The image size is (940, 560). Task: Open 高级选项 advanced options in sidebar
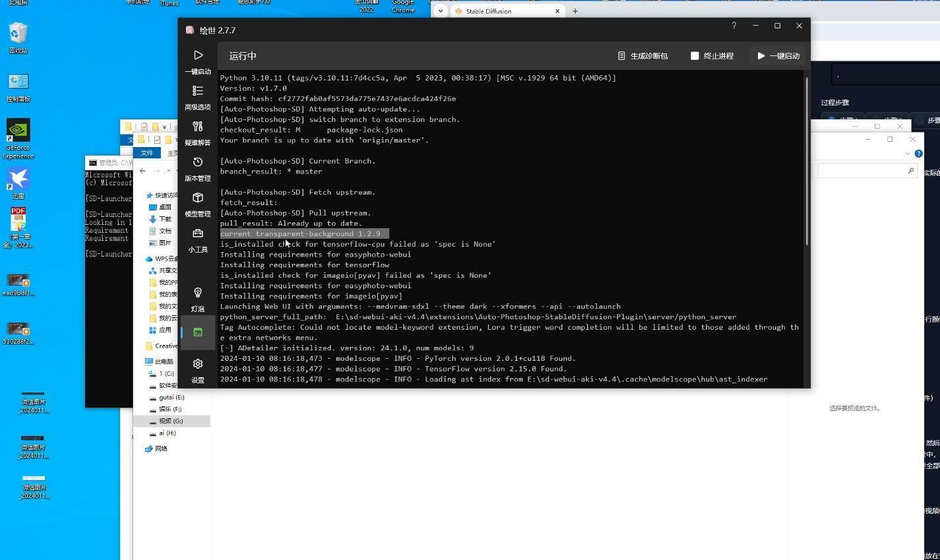tap(198, 97)
